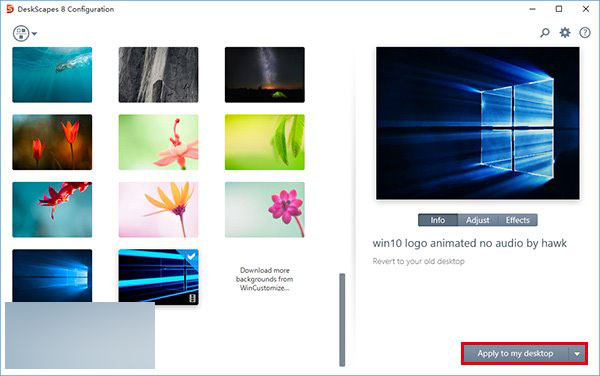Select the Milky Way night sky thumbnail
Image resolution: width=600 pixels, height=376 pixels.
(265, 75)
